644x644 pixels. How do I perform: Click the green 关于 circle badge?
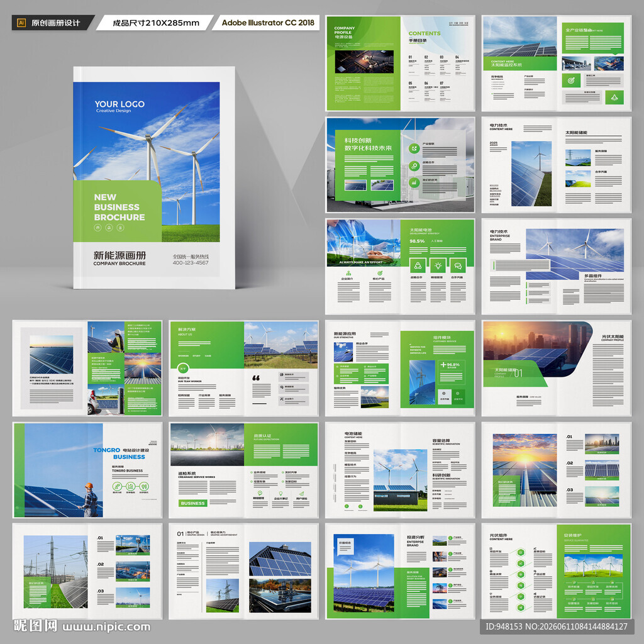click(x=183, y=369)
